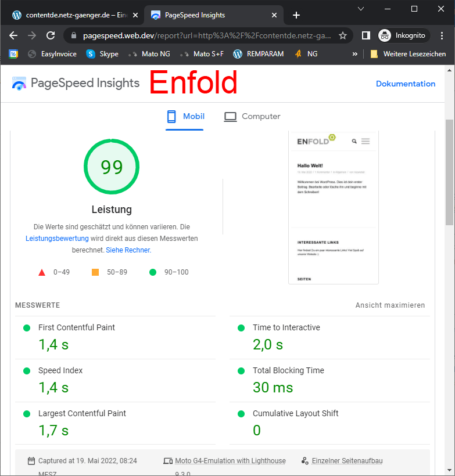The image size is (455, 476).
Task: Click the 99 performance score gauge
Action: [112, 167]
